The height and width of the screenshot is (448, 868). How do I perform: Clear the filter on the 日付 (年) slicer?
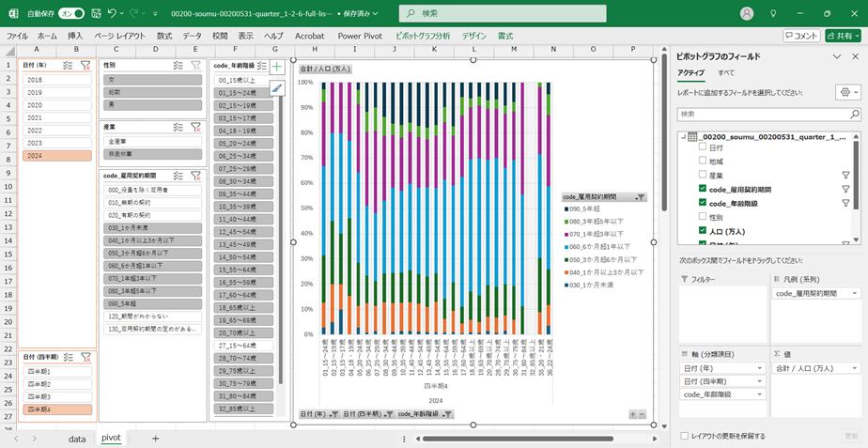(x=85, y=66)
